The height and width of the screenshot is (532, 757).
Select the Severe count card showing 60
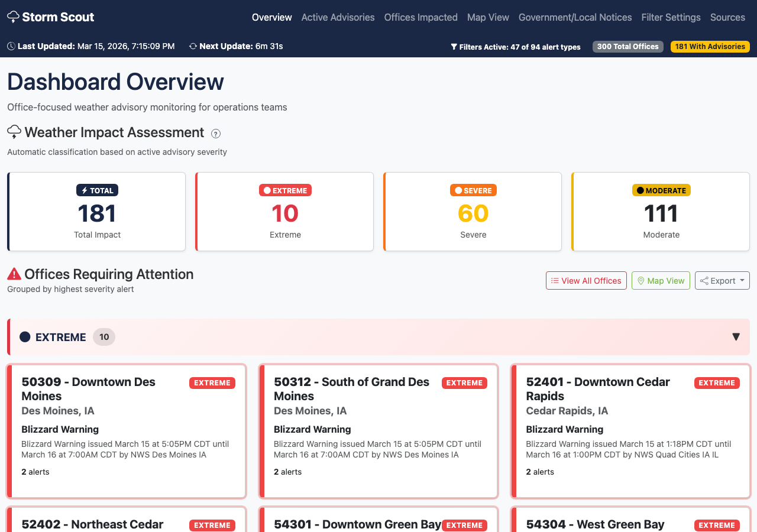tap(473, 212)
